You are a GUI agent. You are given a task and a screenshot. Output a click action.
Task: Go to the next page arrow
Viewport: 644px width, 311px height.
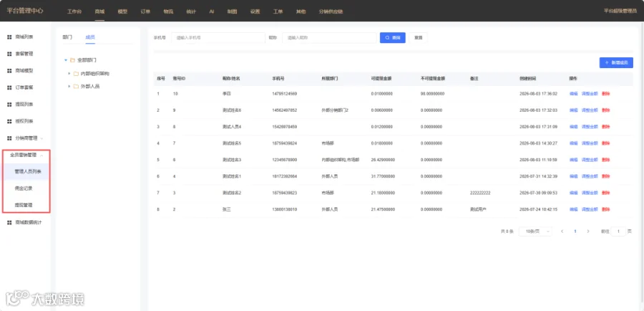click(x=588, y=231)
